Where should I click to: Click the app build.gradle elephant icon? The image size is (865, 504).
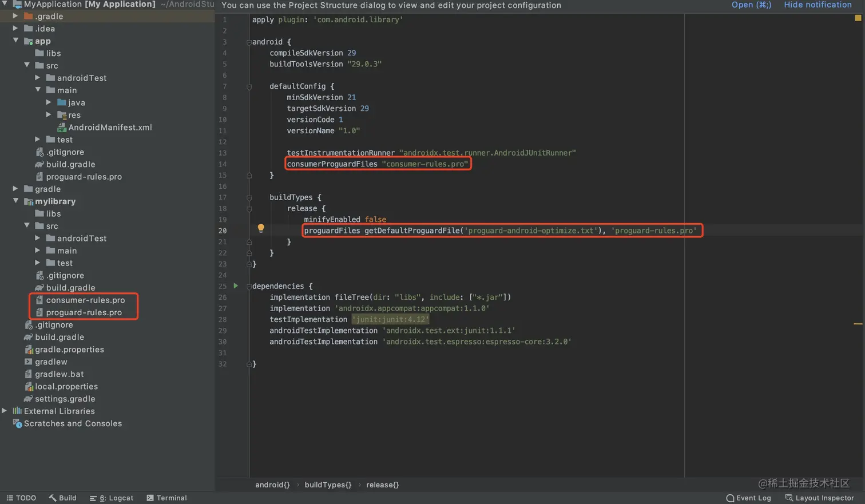coord(39,164)
